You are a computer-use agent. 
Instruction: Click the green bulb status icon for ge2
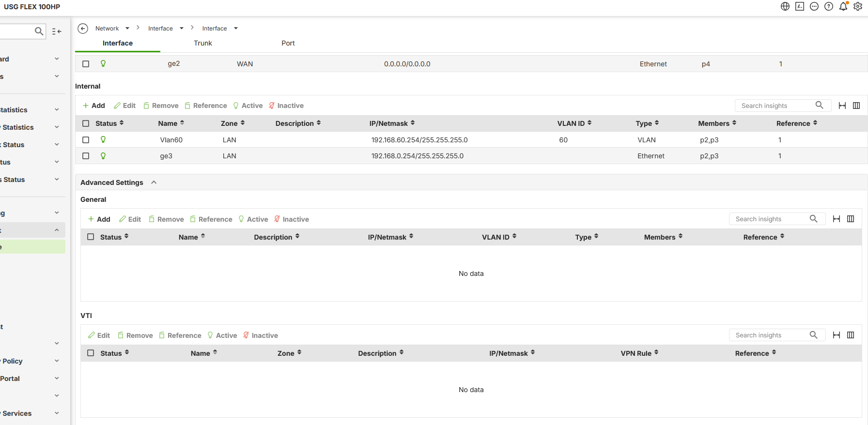coord(103,63)
